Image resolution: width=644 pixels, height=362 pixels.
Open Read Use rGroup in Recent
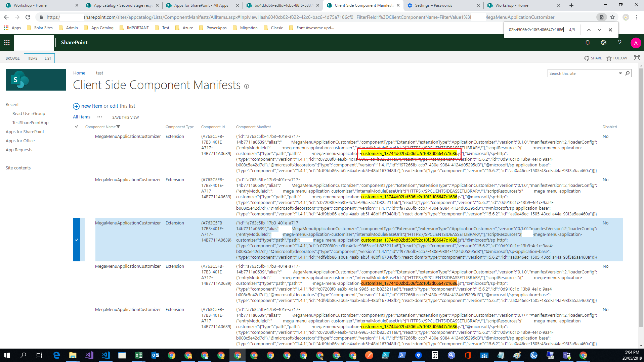(x=29, y=114)
